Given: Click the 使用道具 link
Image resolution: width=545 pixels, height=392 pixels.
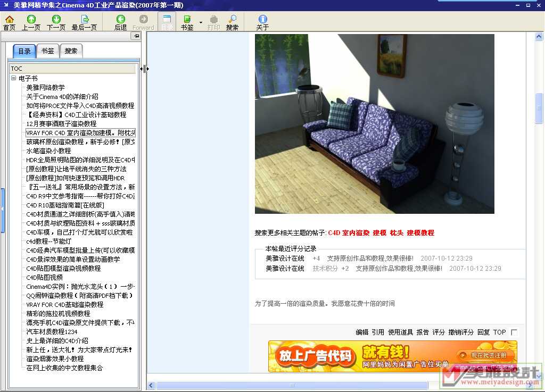Looking at the screenshot, I should tap(400, 332).
